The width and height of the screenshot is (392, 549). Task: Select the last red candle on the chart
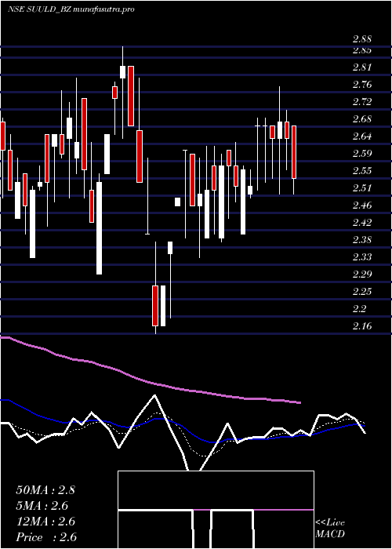[294, 152]
